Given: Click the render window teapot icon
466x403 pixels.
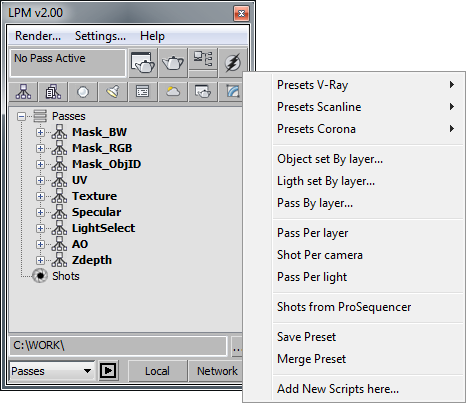Looking at the screenshot, I should point(143,62).
